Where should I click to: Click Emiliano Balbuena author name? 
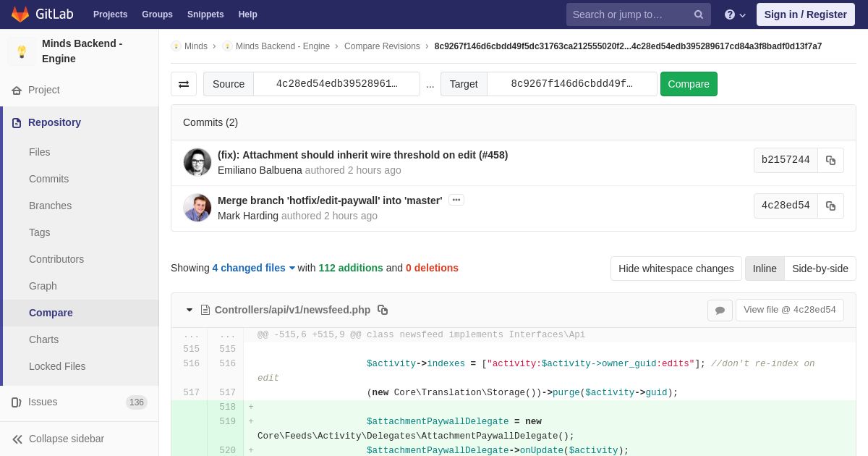click(x=260, y=170)
